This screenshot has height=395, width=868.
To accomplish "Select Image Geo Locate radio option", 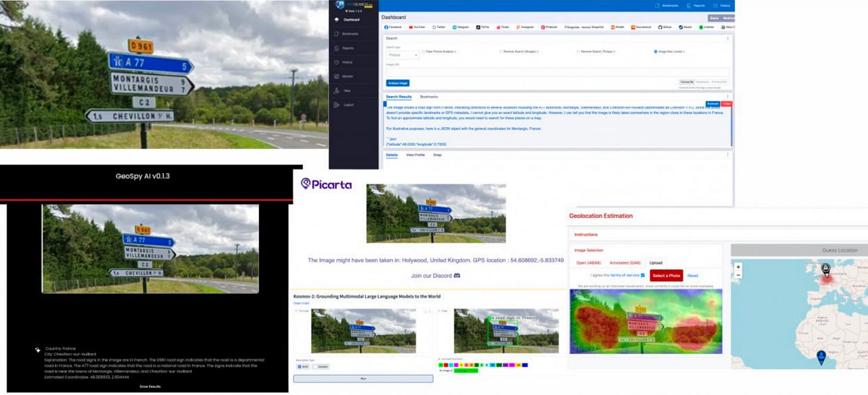I will coord(656,51).
